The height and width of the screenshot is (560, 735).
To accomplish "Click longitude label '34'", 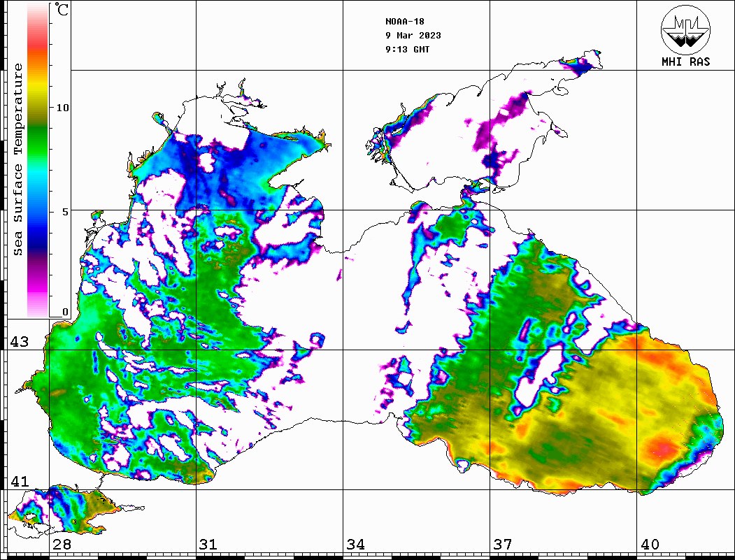I will coord(355,544).
